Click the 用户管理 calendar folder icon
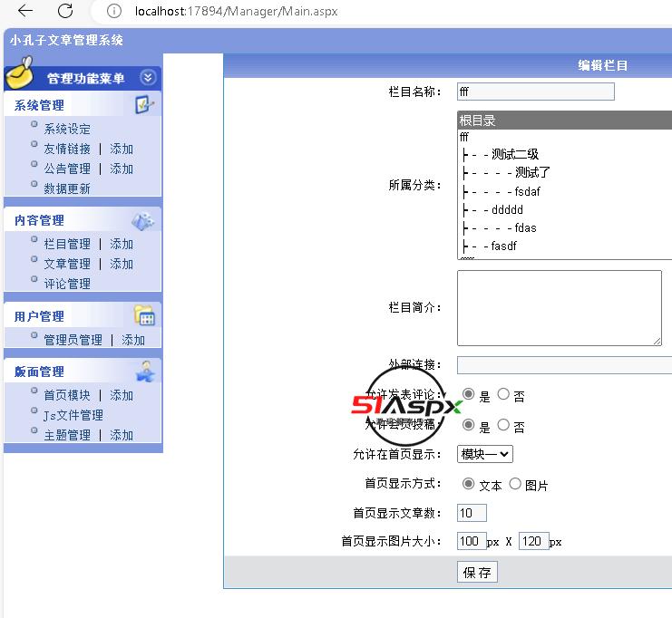 pyautogui.click(x=144, y=315)
